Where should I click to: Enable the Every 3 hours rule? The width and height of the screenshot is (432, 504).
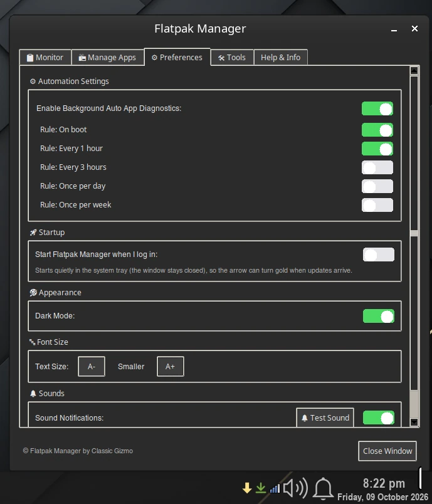tap(377, 167)
